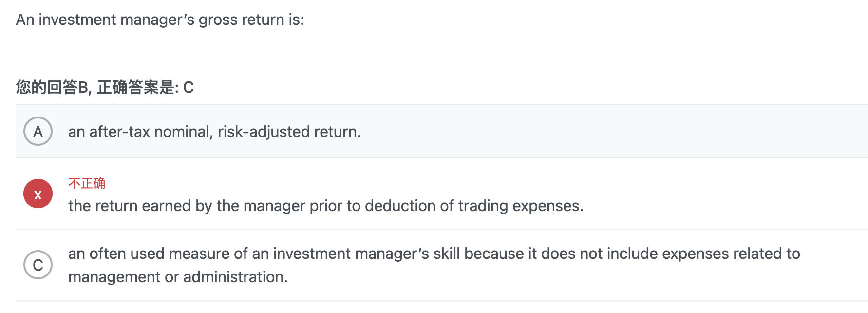Image resolution: width=868 pixels, height=313 pixels.
Task: Click the question heading 'An investment manager's gross return is:'
Action: 160,20
